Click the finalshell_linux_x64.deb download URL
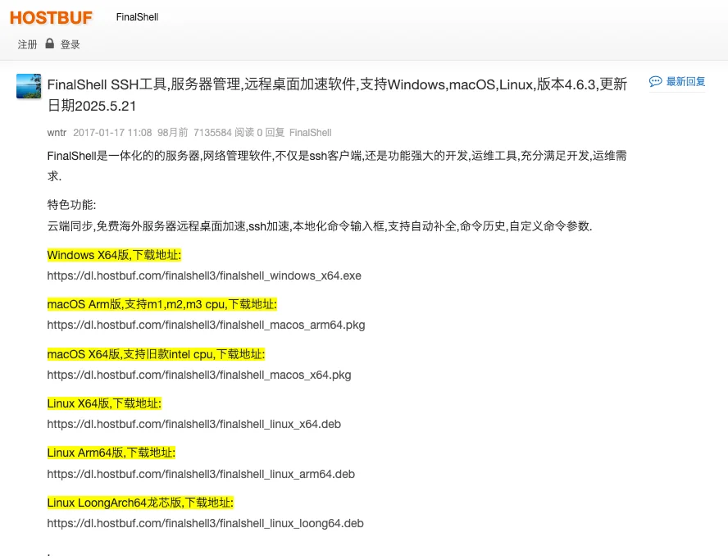The width and height of the screenshot is (728, 560). click(x=194, y=424)
